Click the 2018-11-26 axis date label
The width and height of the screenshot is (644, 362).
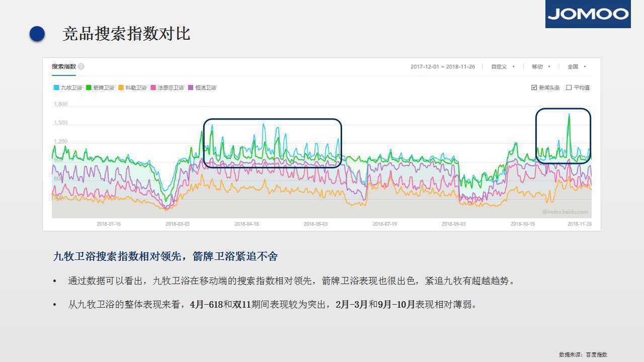pos(580,224)
